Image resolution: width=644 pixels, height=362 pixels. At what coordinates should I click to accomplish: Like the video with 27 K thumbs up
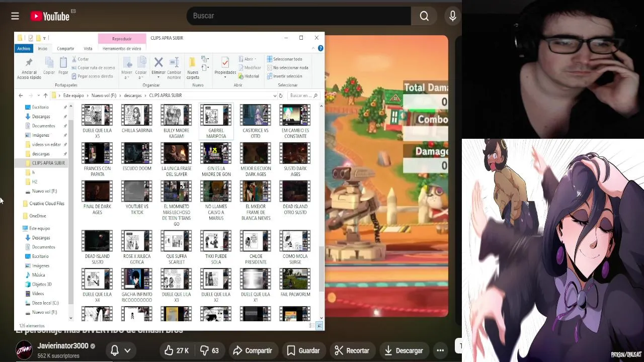pyautogui.click(x=177, y=350)
